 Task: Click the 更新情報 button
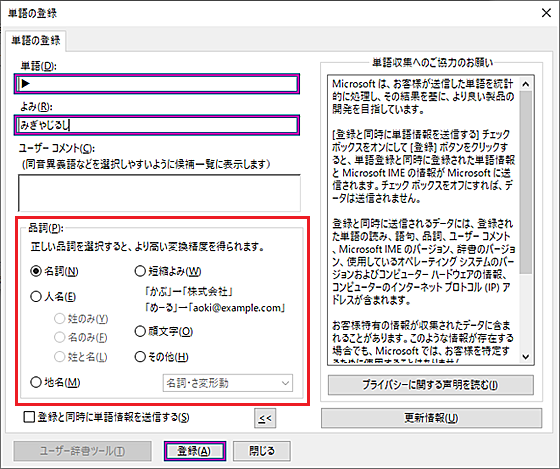coord(431,418)
